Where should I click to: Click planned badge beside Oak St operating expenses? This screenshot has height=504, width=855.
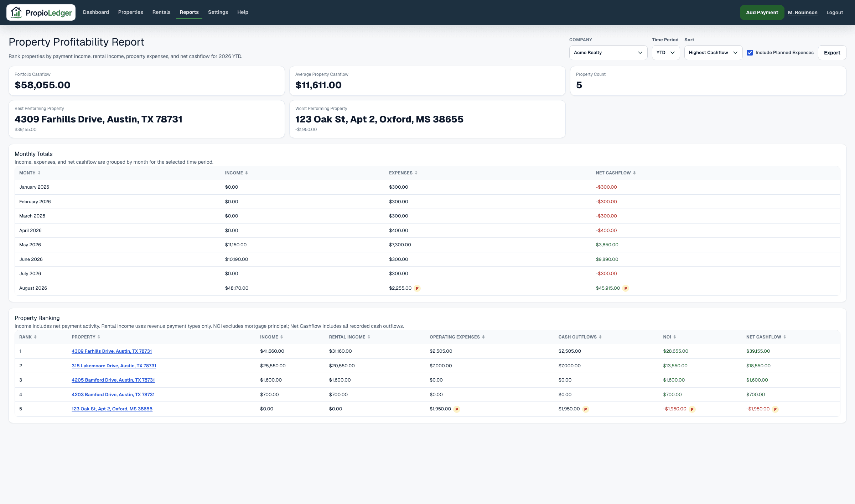pyautogui.click(x=457, y=409)
